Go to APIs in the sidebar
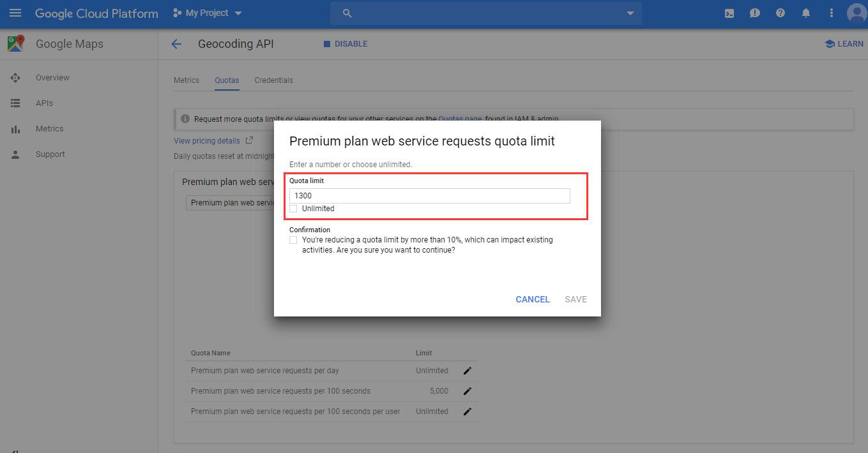The height and width of the screenshot is (453, 868). [x=44, y=103]
